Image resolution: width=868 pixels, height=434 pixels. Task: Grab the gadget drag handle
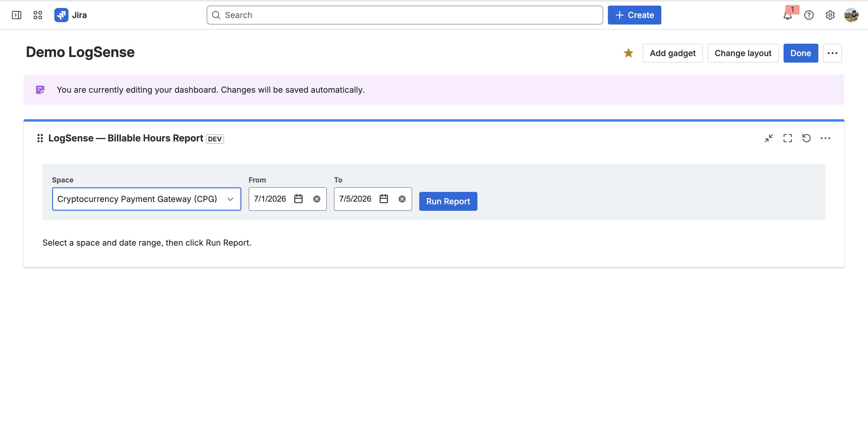[40, 138]
